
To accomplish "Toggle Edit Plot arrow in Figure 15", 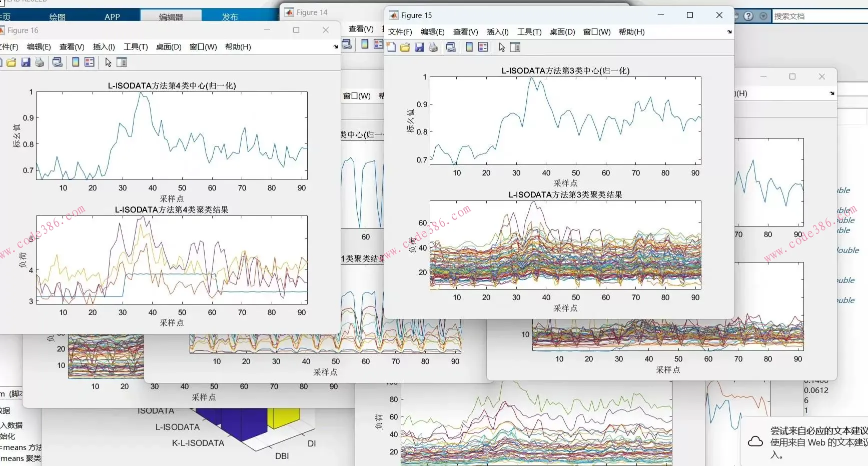I will 502,47.
